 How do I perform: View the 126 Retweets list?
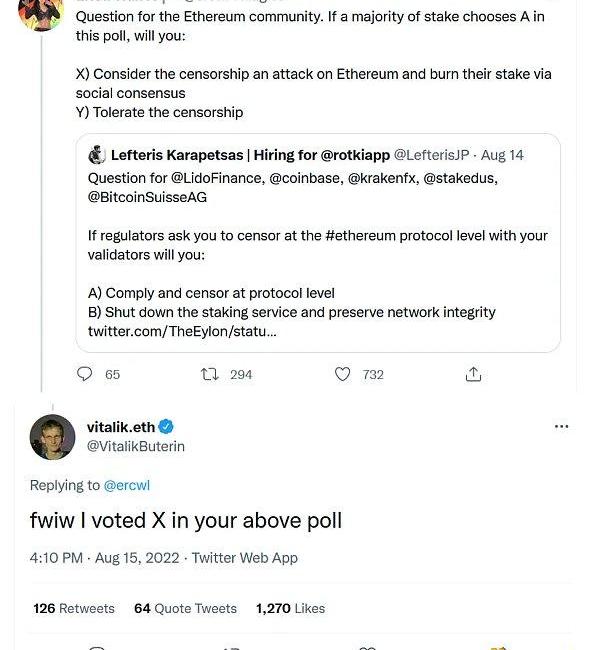coord(74,608)
